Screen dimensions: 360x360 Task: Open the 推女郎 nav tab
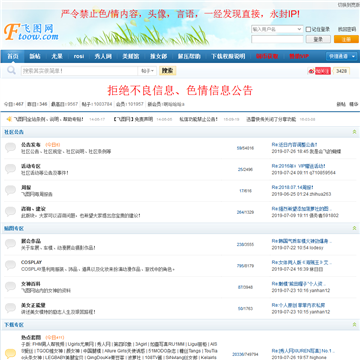click(158, 56)
